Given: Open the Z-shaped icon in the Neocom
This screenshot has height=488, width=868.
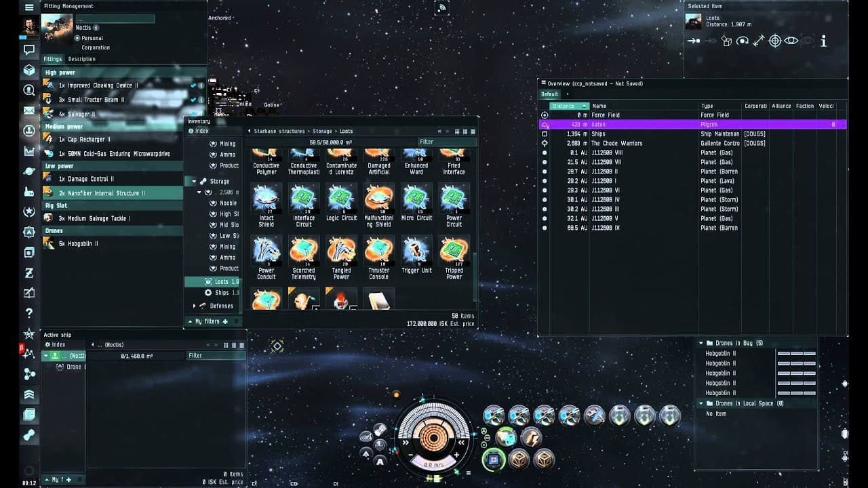Looking at the screenshot, I should coord(29,273).
